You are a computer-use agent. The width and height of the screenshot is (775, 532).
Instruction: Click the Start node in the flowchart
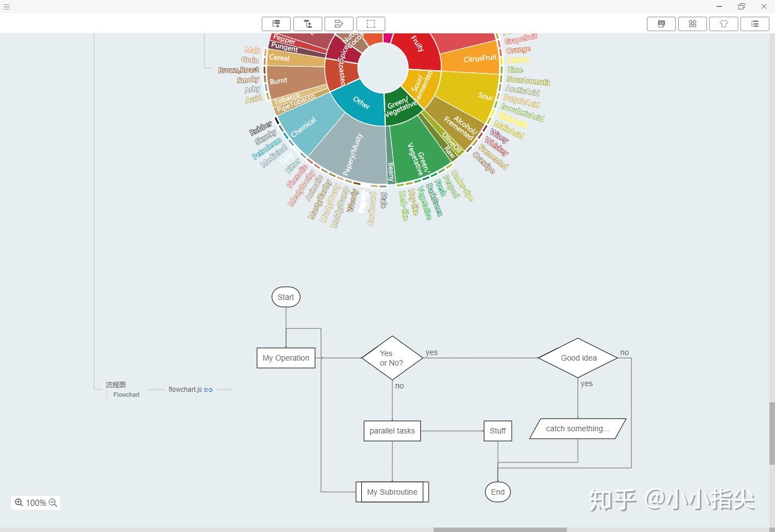(x=286, y=297)
